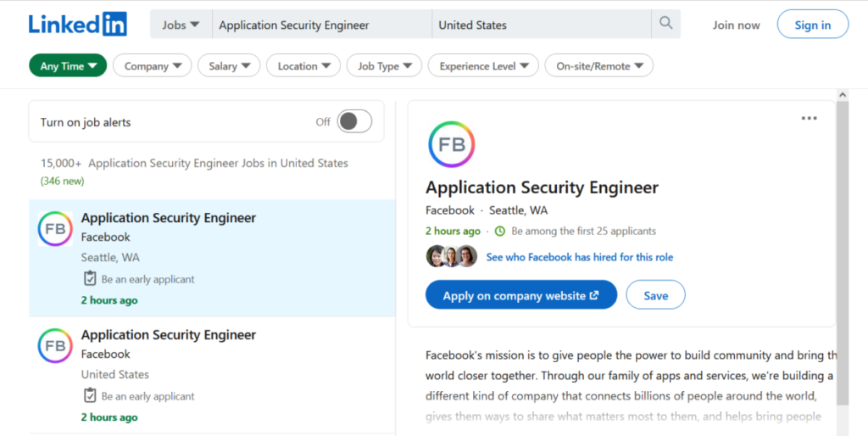Click Apply on company website button
This screenshot has width=868, height=436.
coord(521,294)
